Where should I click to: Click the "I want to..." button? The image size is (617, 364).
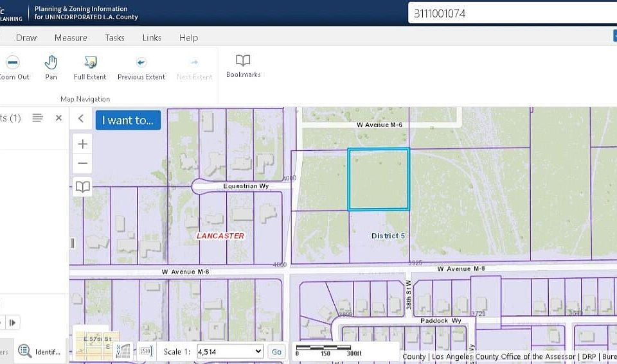(128, 120)
